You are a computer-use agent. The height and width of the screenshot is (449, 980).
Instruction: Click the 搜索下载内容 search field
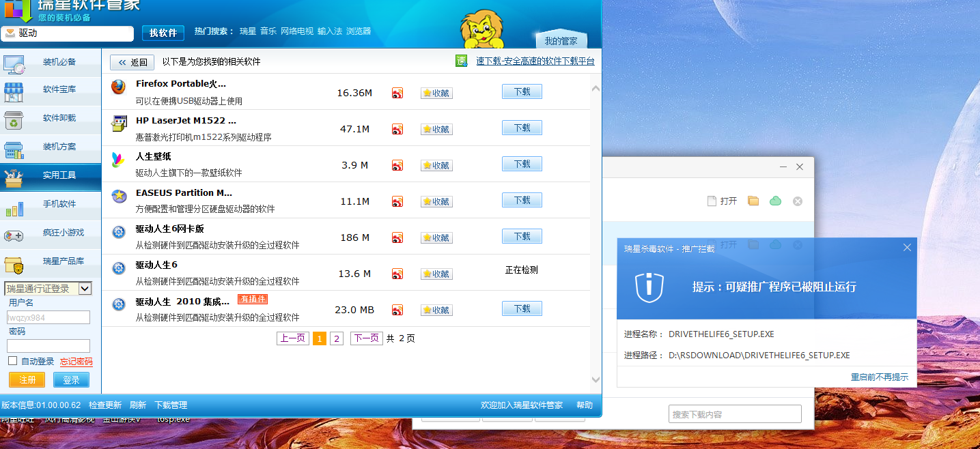pyautogui.click(x=735, y=414)
